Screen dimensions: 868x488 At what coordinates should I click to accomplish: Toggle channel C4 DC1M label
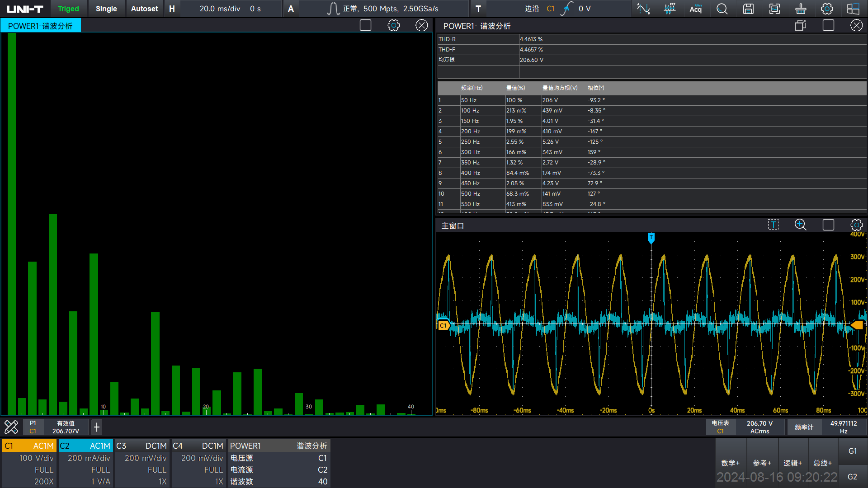[199, 446]
